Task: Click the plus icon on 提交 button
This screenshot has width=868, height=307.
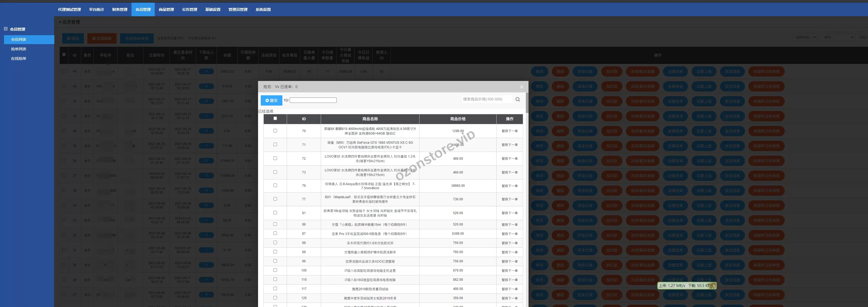Action: click(x=267, y=100)
